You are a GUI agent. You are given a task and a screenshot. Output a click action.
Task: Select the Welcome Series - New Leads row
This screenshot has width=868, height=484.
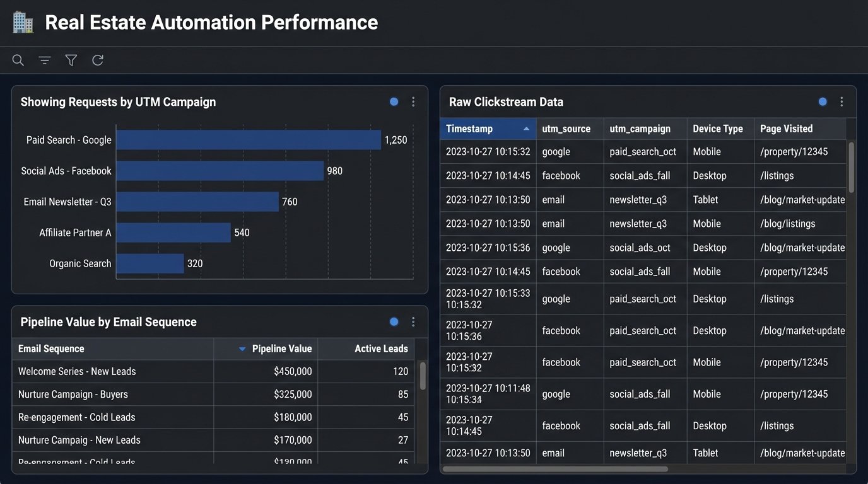coord(114,371)
